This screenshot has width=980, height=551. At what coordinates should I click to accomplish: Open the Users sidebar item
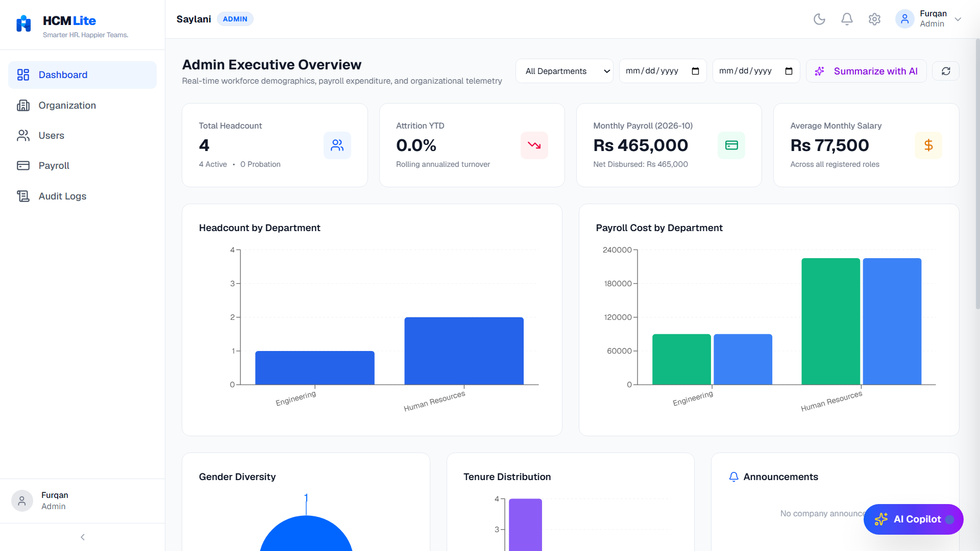pyautogui.click(x=82, y=135)
